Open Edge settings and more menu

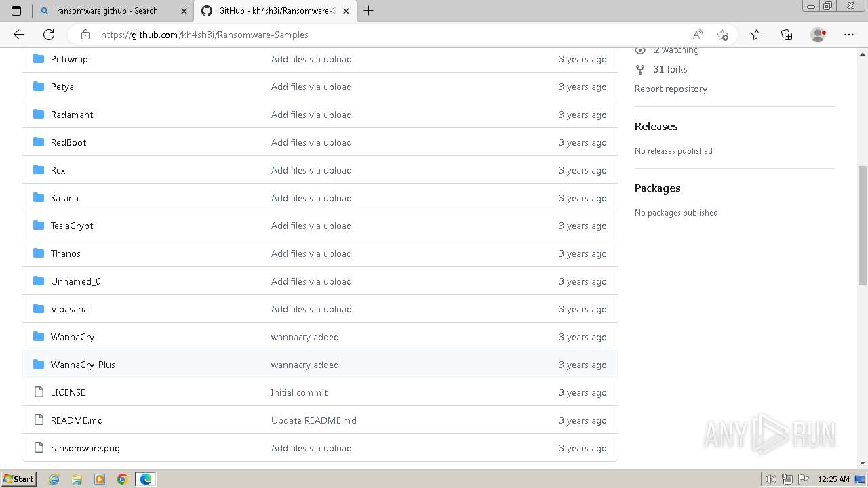849,35
